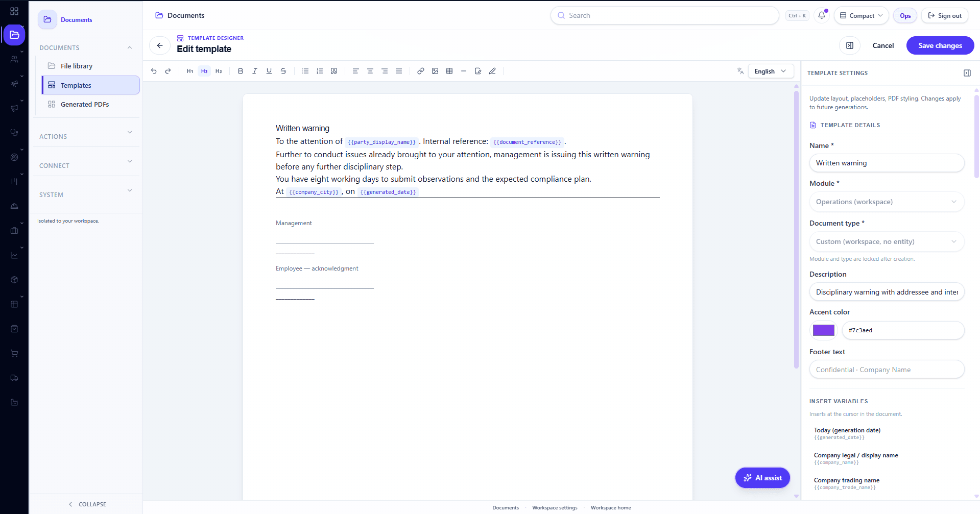Viewport: 980px width, 514px height.
Task: Insert a table
Action: tap(449, 71)
